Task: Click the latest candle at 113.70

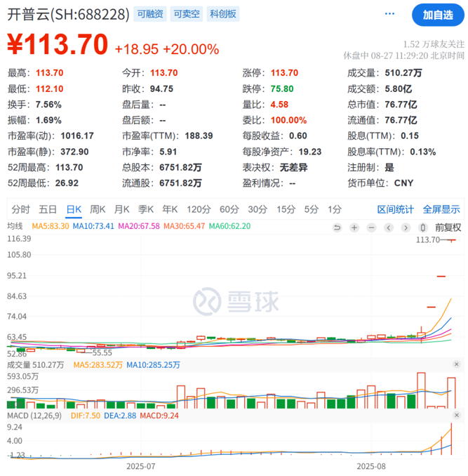Action: click(x=452, y=240)
